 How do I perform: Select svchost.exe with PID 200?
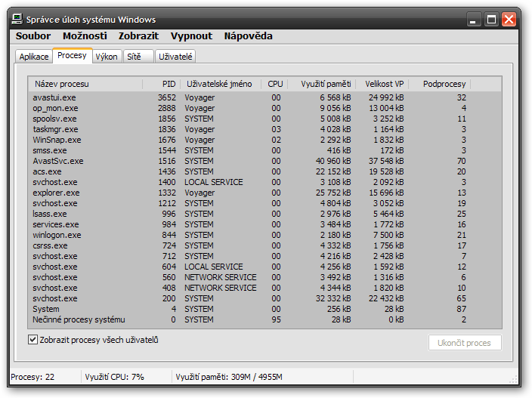click(x=264, y=298)
